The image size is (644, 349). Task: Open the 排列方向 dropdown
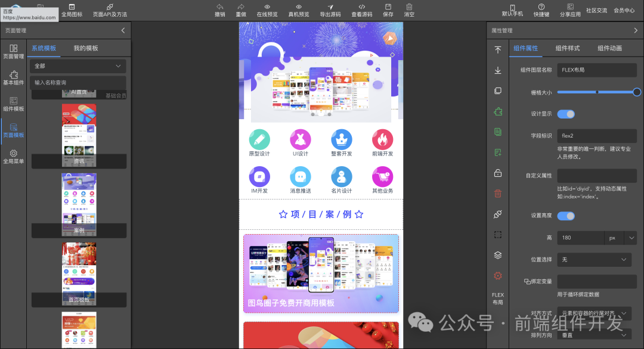tap(594, 335)
